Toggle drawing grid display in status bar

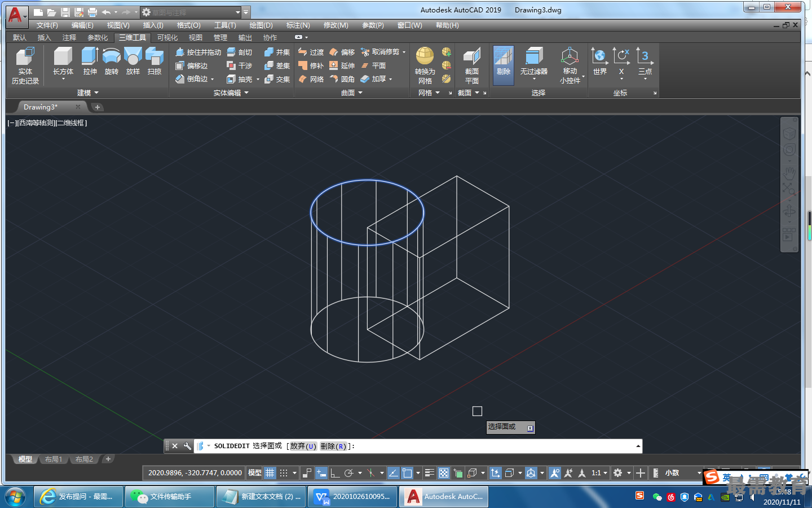(x=270, y=473)
